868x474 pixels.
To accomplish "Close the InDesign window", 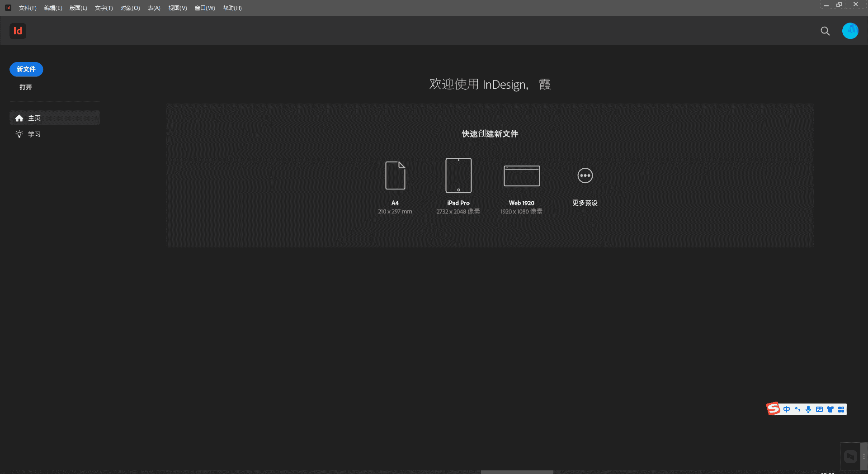I will [856, 5].
